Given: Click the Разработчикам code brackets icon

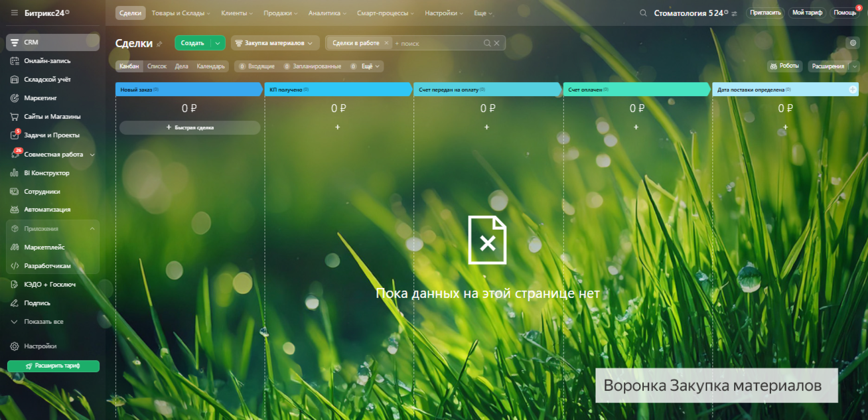Looking at the screenshot, I should click(15, 265).
